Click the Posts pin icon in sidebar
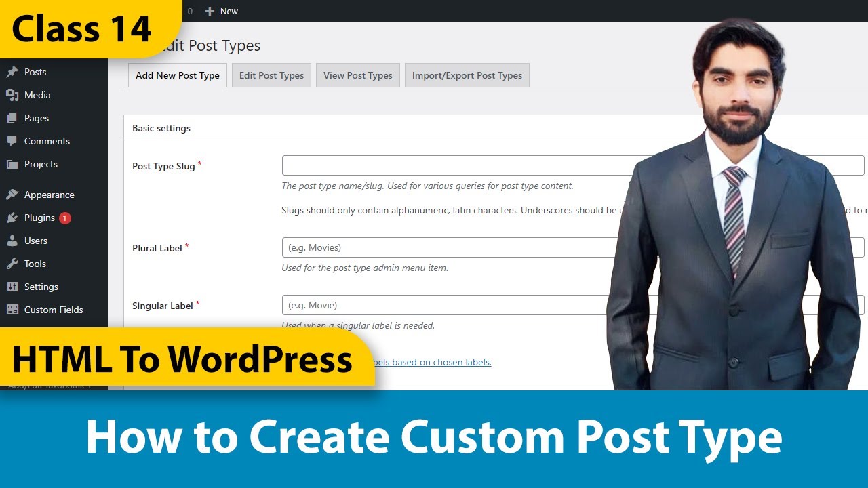 (x=12, y=72)
